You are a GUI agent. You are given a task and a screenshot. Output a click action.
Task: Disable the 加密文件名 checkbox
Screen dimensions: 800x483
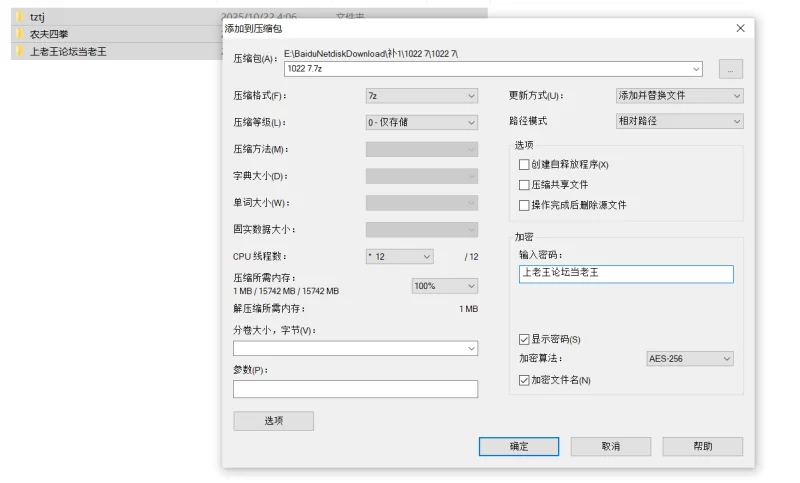[524, 380]
